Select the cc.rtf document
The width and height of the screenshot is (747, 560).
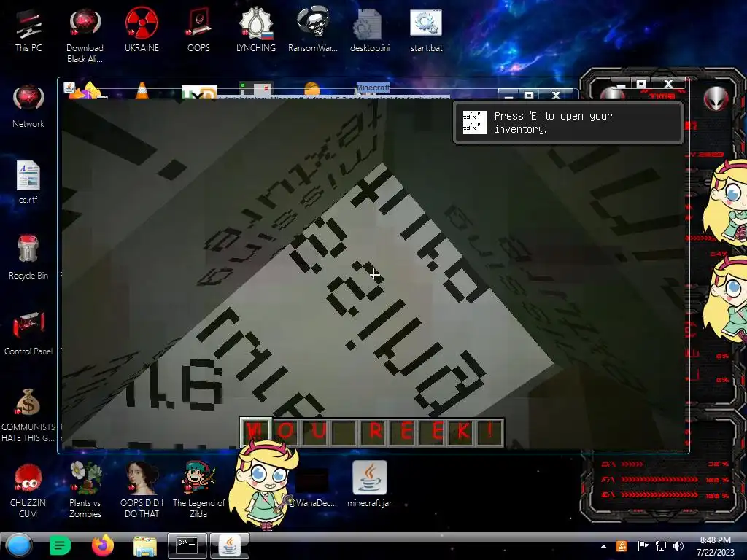tap(28, 182)
